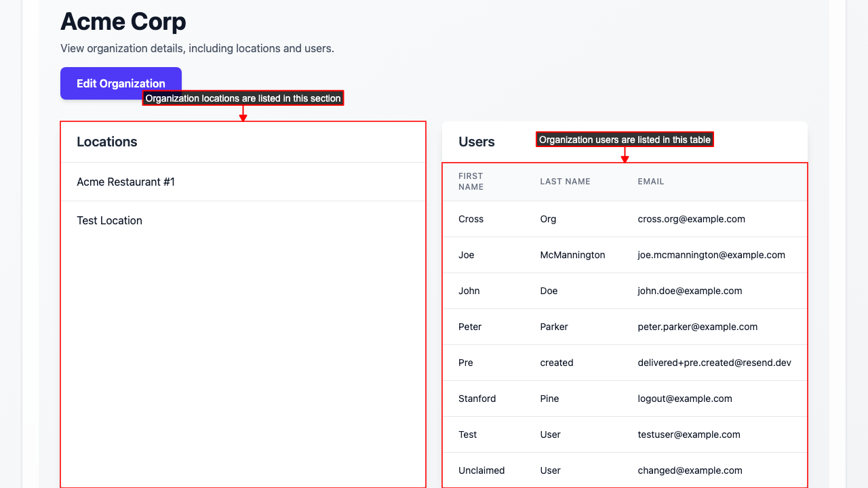The height and width of the screenshot is (488, 868).
Task: Click joe.mcmannington@example.com email
Action: (x=711, y=255)
